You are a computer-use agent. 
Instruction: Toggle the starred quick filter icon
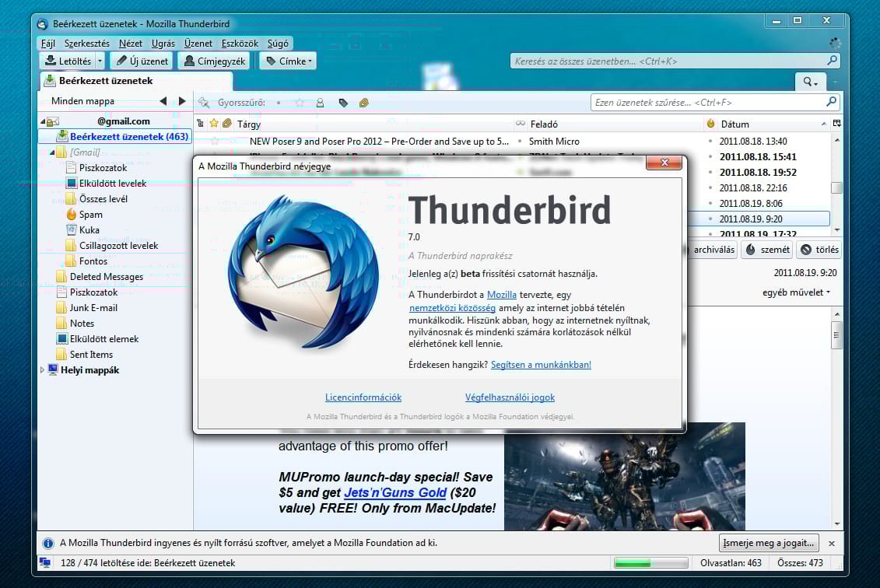tap(299, 103)
